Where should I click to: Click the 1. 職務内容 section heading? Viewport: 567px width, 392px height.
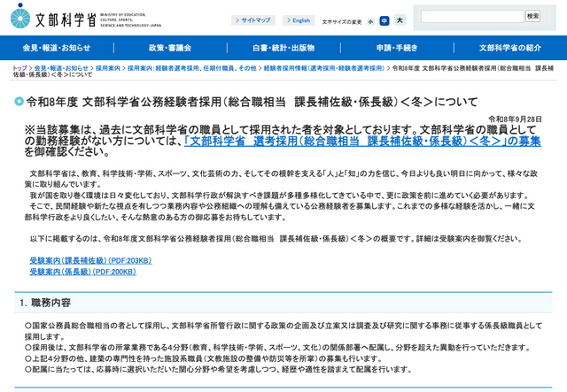coord(45,303)
